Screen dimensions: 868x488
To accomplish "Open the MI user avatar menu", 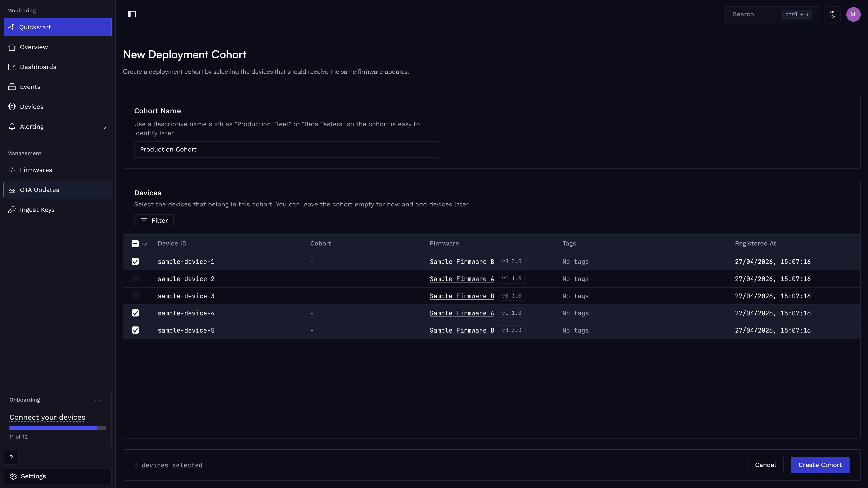I will click(x=853, y=14).
